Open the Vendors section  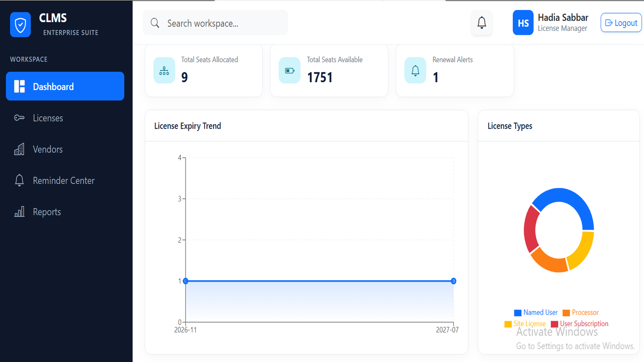tap(65, 149)
